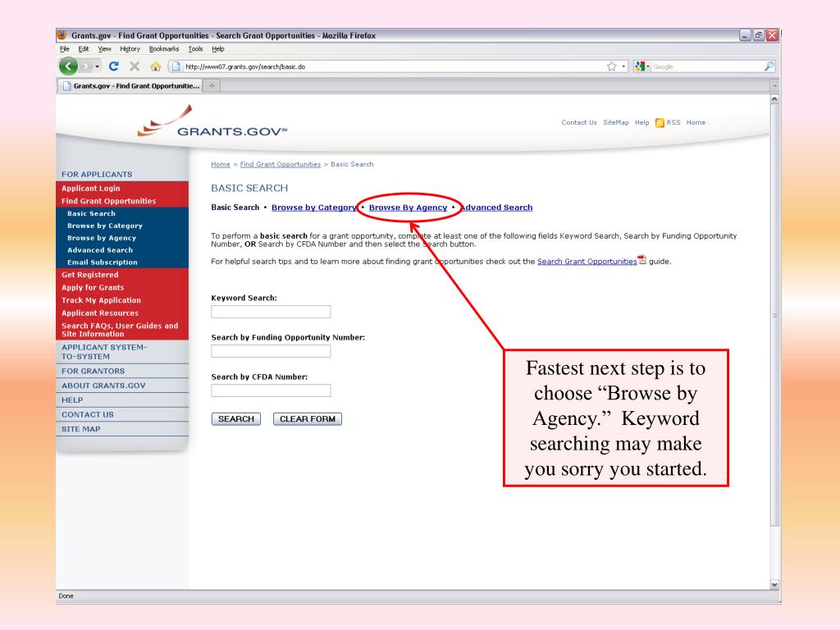Click the Home breadcrumb link

tap(220, 164)
